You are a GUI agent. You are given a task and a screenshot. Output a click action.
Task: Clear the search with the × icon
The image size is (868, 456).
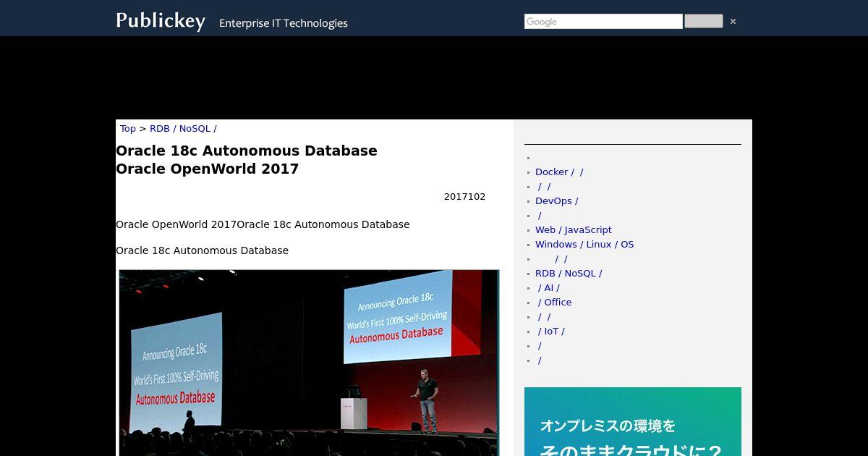733,22
